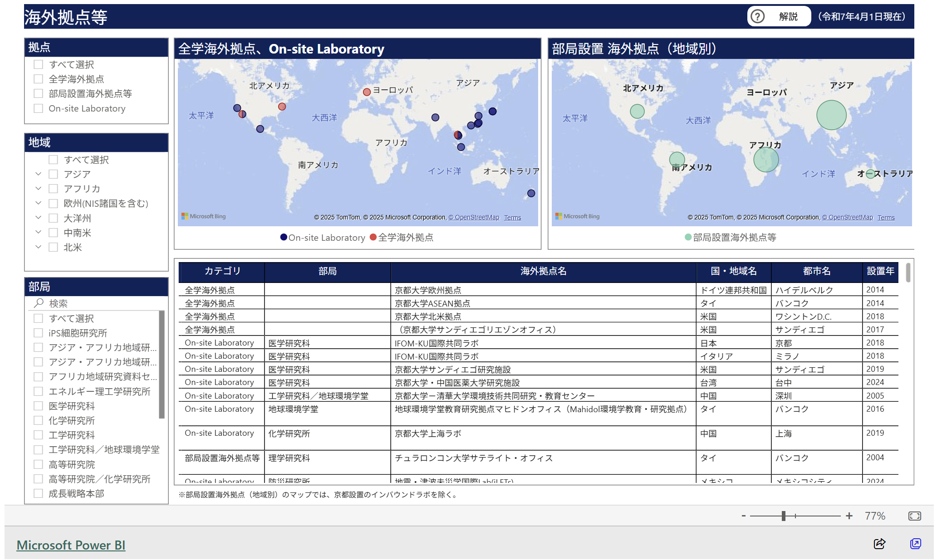Click the カテゴリ column header

click(222, 271)
